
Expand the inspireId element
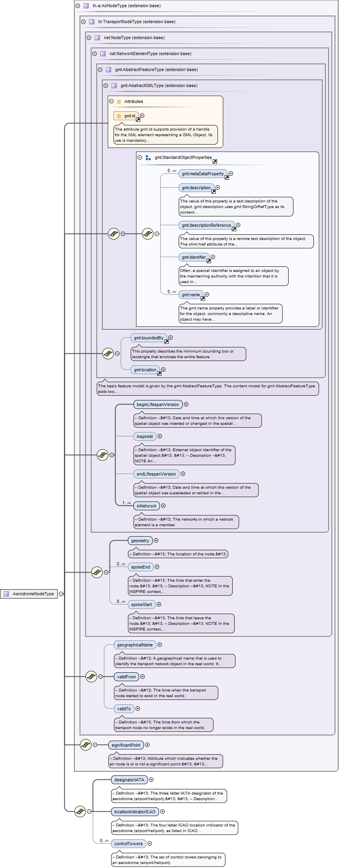click(x=160, y=436)
